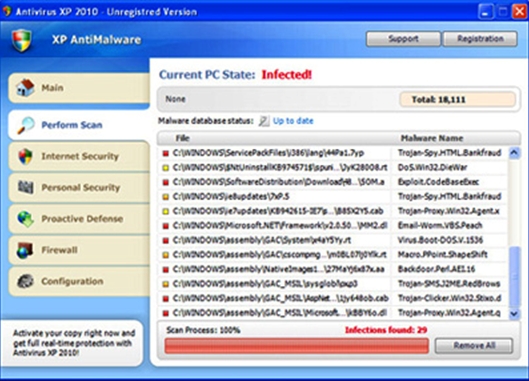The height and width of the screenshot is (381, 529).
Task: Click the Total: 18,111 field
Action: point(457,100)
